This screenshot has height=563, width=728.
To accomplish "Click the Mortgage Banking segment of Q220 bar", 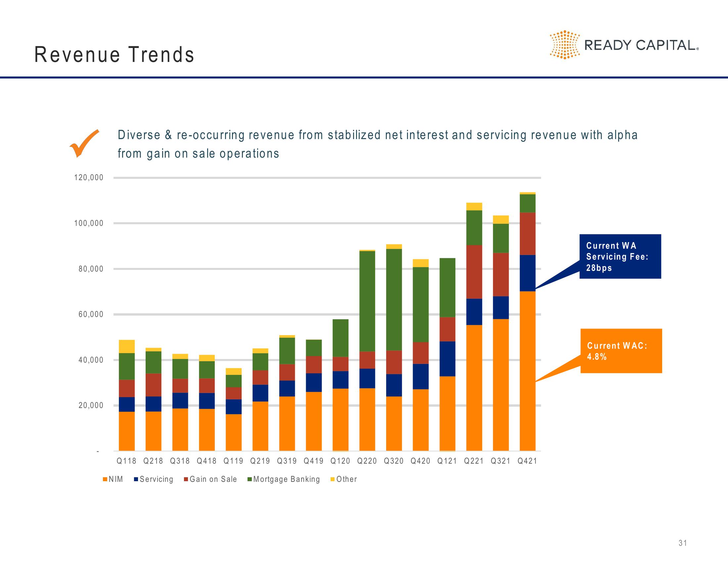I will pos(367,301).
